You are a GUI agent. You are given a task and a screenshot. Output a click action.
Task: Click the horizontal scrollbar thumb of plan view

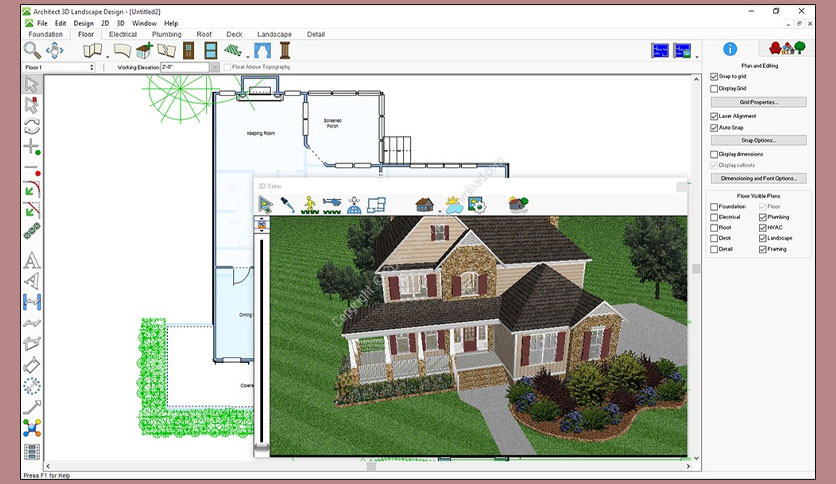pos(371,466)
